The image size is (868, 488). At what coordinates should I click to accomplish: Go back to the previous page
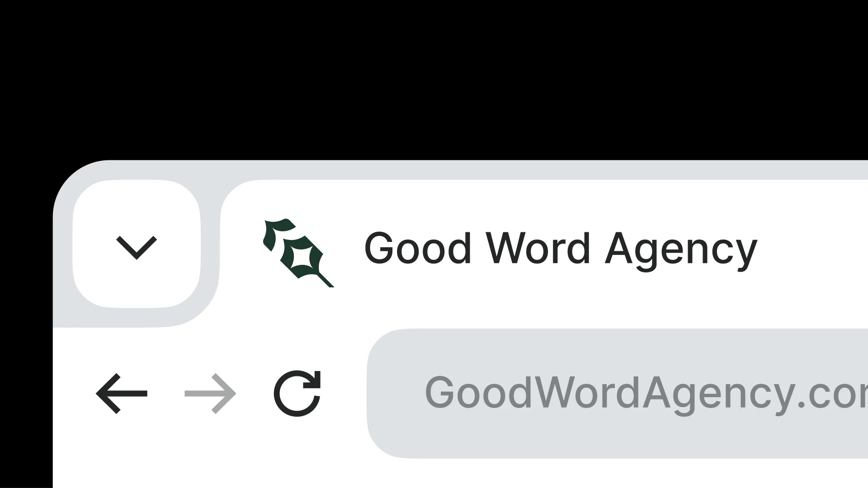pyautogui.click(x=122, y=394)
